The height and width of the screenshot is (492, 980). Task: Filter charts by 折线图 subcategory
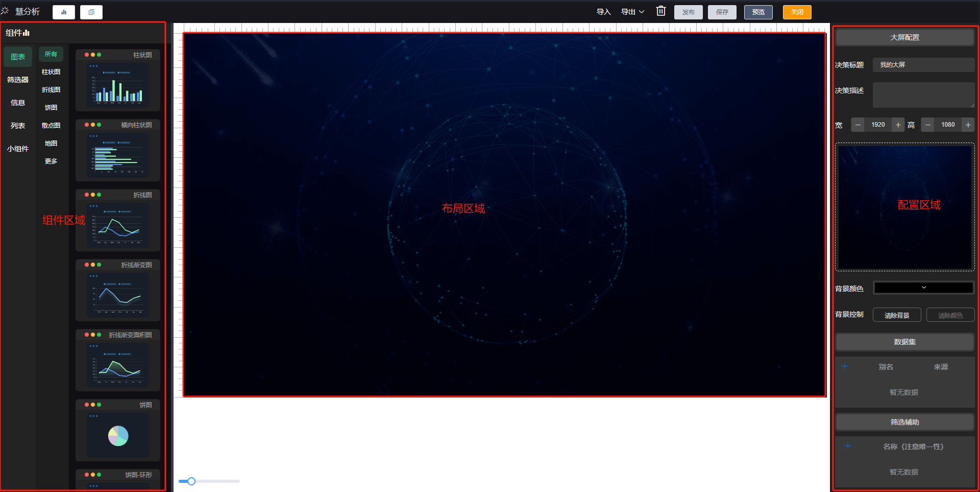[51, 90]
